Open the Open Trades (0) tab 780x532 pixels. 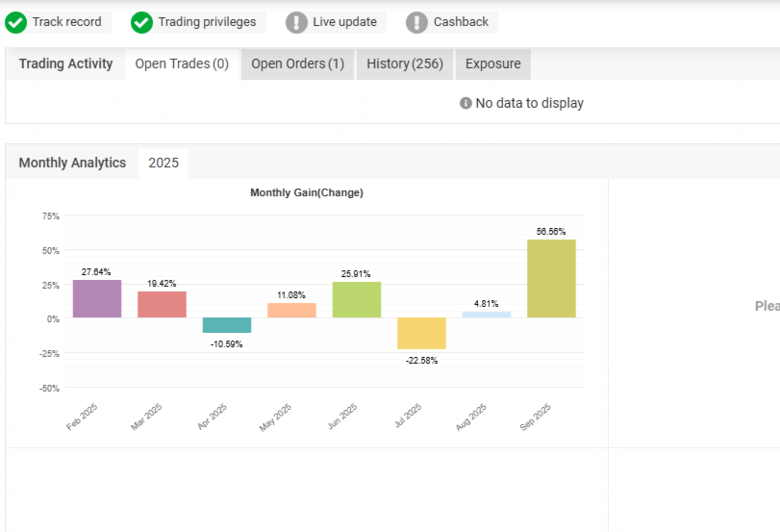click(182, 64)
